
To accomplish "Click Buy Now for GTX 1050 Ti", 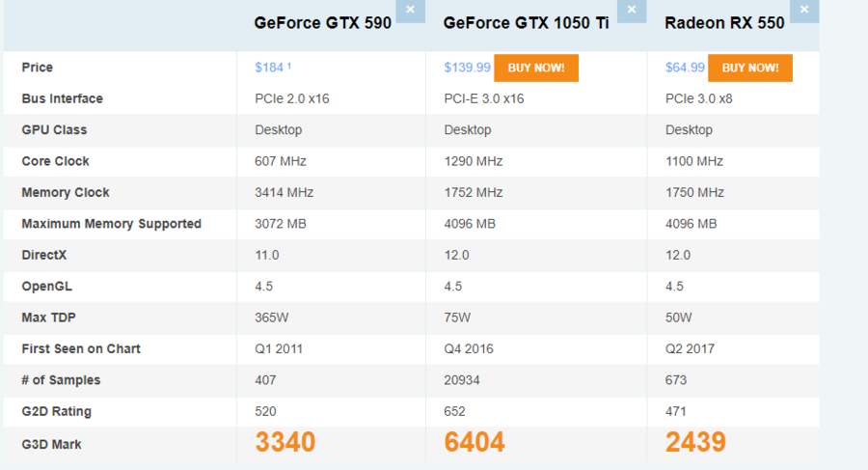I will tap(536, 68).
